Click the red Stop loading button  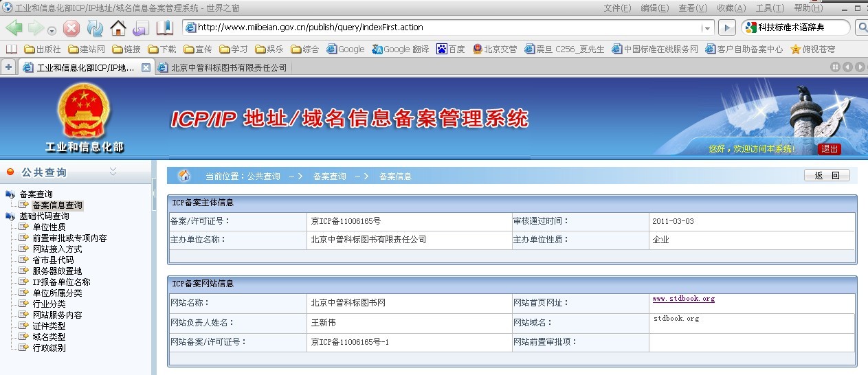pyautogui.click(x=71, y=28)
